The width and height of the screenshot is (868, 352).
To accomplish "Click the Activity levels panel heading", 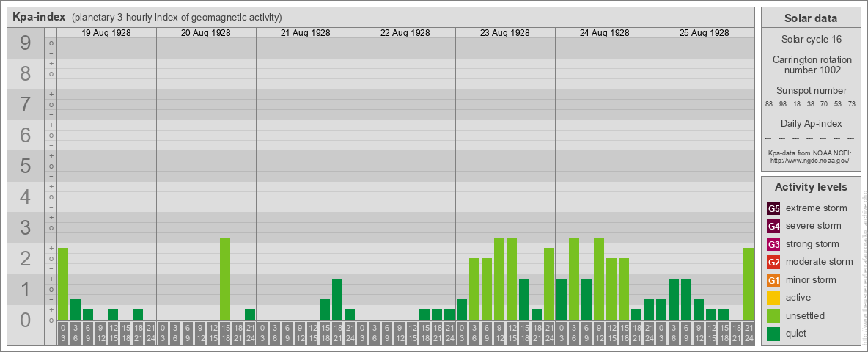I will (811, 187).
